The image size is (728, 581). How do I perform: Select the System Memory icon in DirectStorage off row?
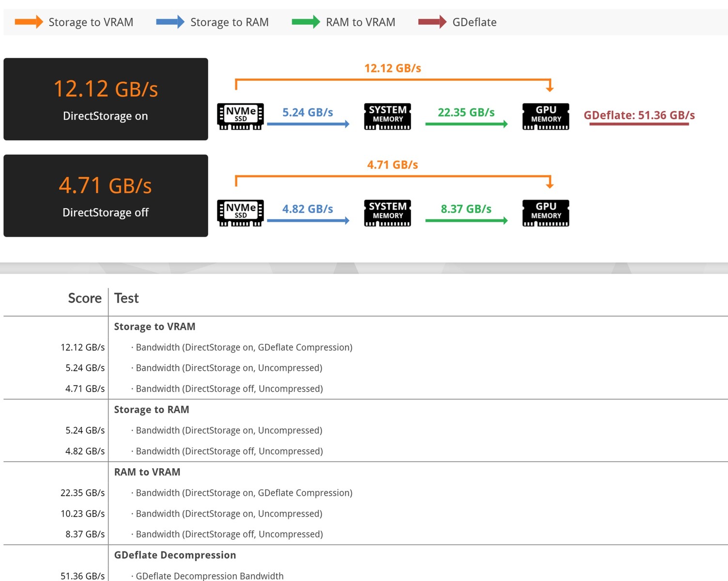coord(387,213)
